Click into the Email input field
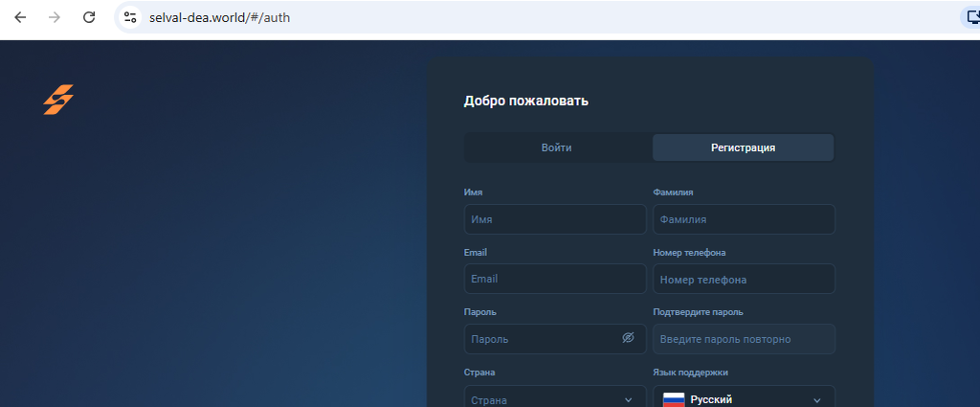The height and width of the screenshot is (407, 980). pyautogui.click(x=555, y=279)
